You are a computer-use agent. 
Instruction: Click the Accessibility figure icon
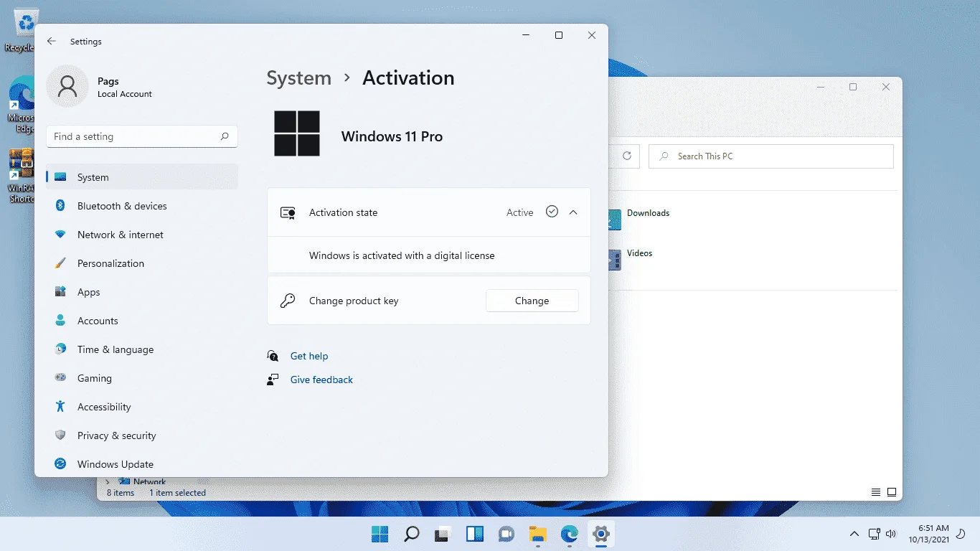click(60, 407)
